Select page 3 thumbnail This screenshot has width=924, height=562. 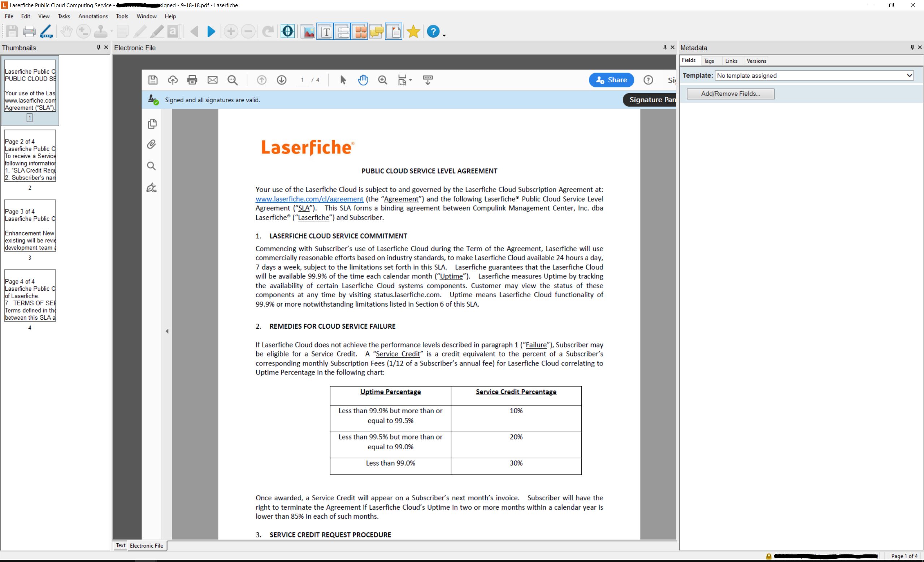(30, 225)
